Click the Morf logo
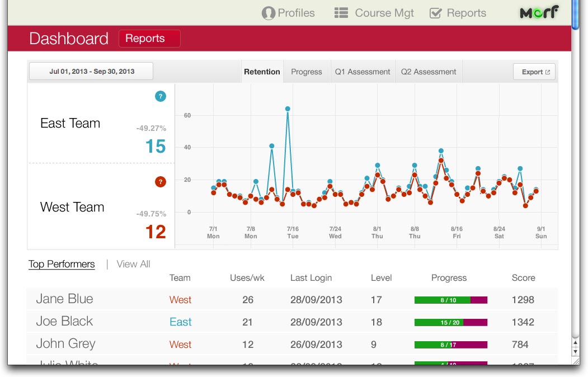This screenshot has width=588, height=377. click(539, 13)
